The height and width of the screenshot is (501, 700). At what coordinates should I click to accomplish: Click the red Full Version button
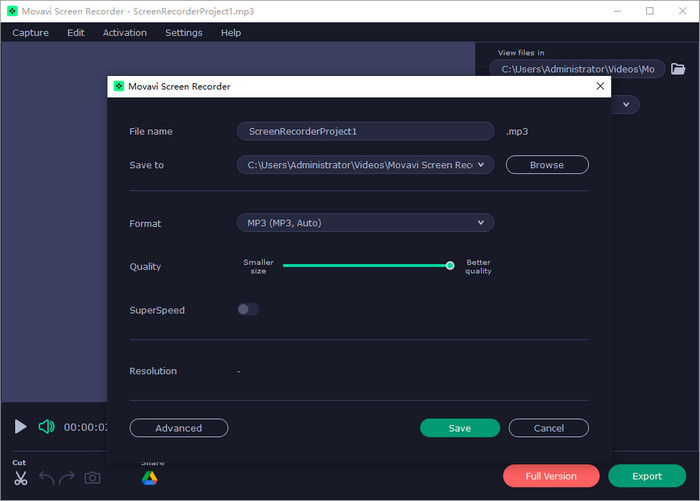click(x=551, y=476)
